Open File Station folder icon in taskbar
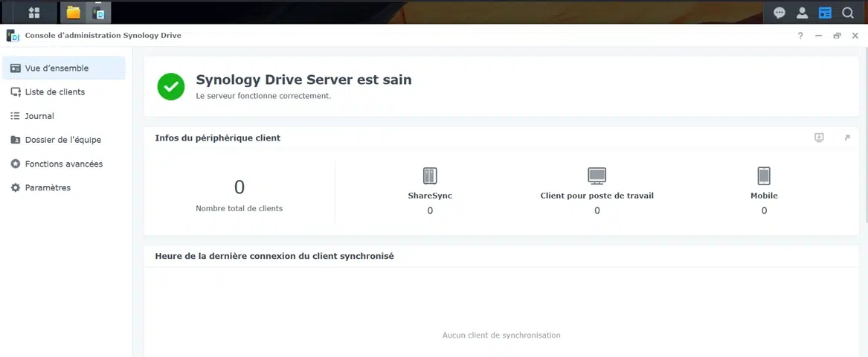 (x=73, y=12)
